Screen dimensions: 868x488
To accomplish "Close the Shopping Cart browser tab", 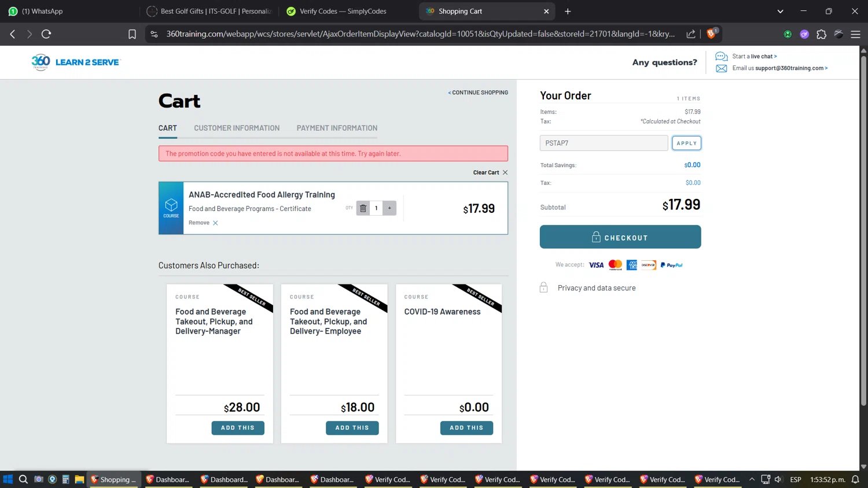I will (x=546, y=11).
